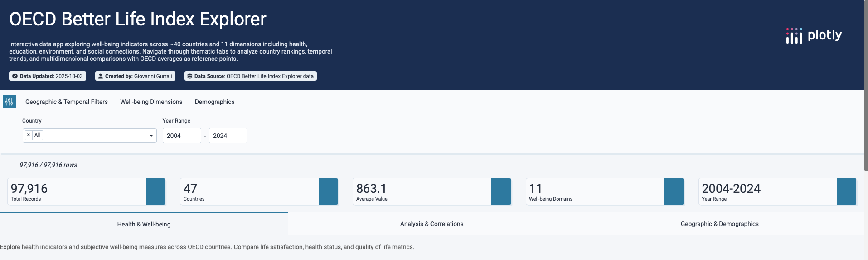Click the blue square on Countries card

coord(328,191)
